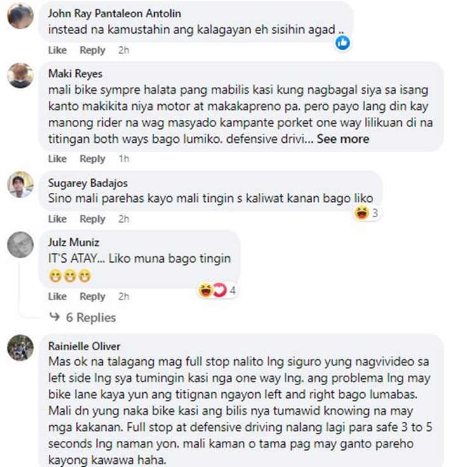Open Sugarey Badajos' avatar
476x467 pixels.
[20, 185]
